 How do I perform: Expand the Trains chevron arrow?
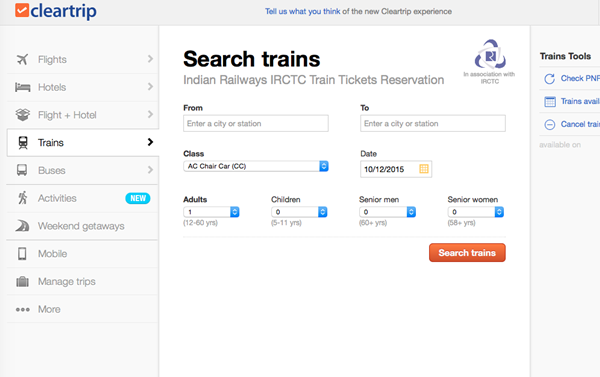150,142
